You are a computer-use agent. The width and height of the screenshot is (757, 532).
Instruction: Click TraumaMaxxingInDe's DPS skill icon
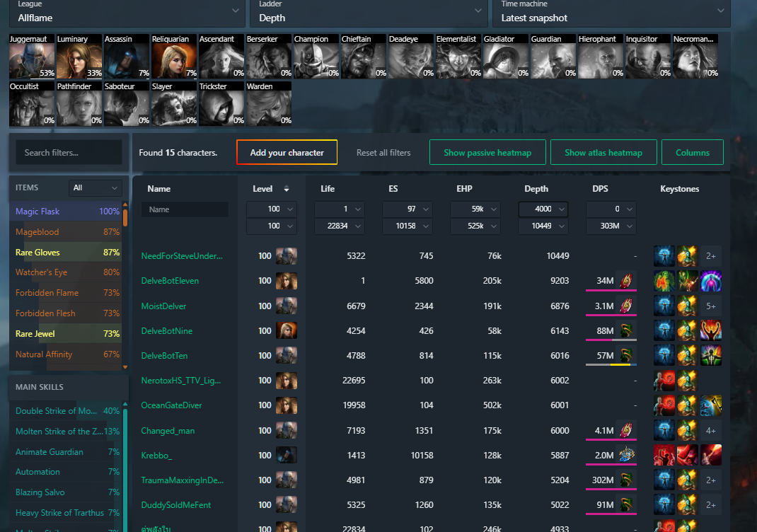pyautogui.click(x=625, y=480)
